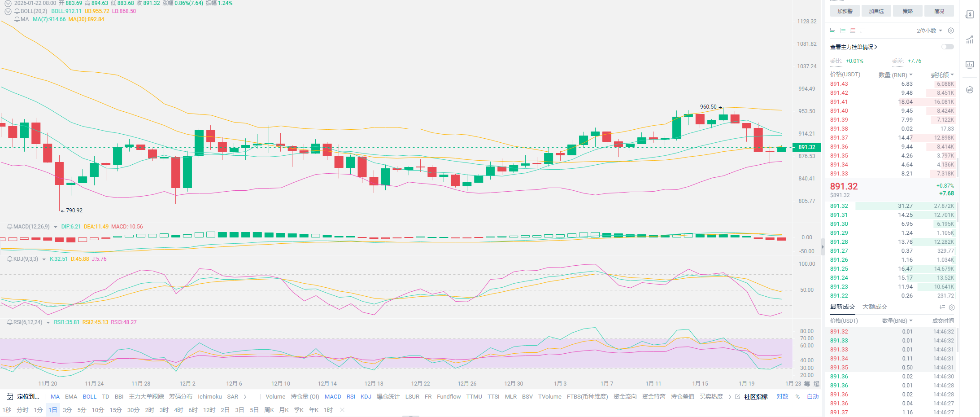Click the monitor chart icon in sidebar

coord(970,65)
